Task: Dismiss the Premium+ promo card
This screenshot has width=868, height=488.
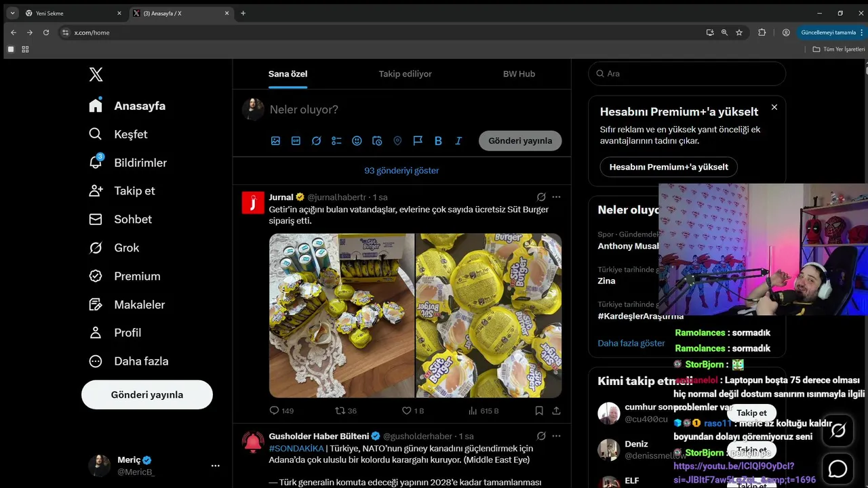Action: pos(774,107)
